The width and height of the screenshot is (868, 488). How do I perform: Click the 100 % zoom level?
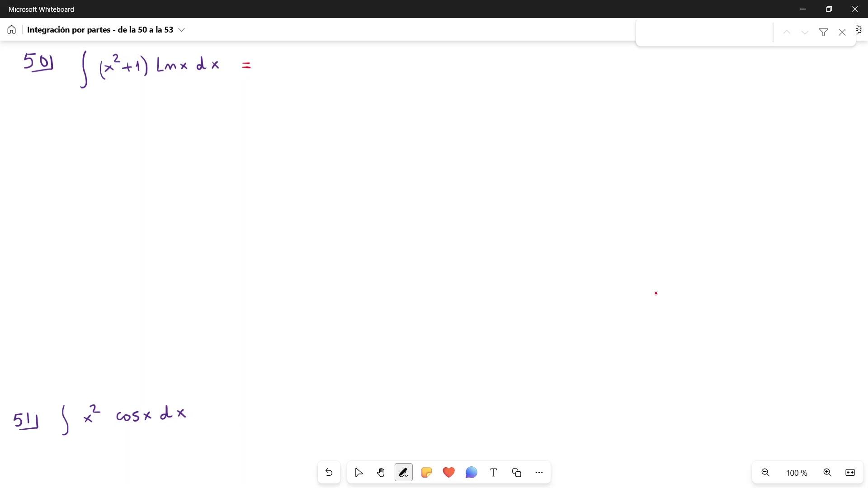point(797,473)
